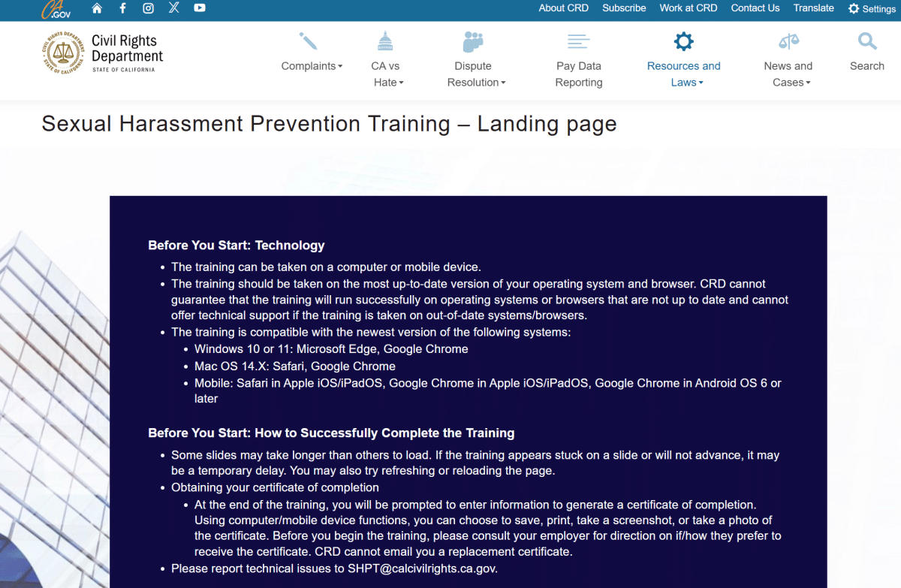Open the CRD Facebook page icon
This screenshot has width=901, height=588.
pos(123,8)
